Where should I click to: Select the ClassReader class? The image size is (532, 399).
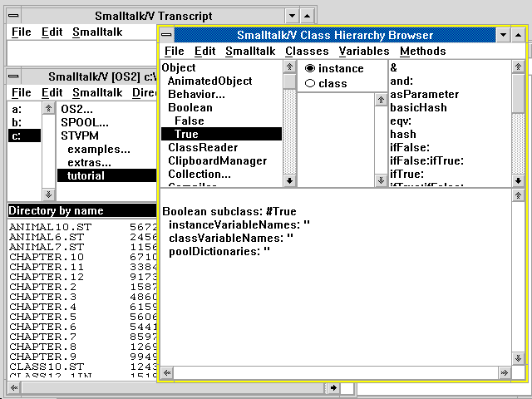(x=203, y=147)
